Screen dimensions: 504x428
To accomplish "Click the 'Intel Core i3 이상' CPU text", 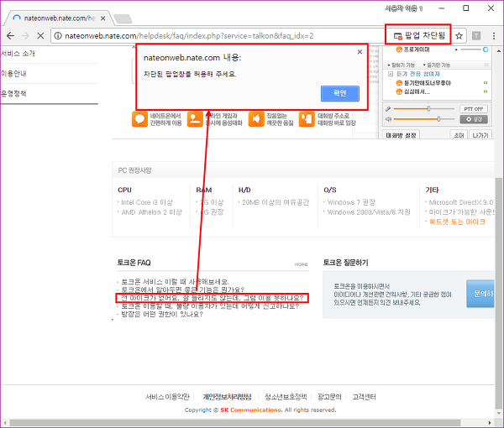I will click(147, 202).
